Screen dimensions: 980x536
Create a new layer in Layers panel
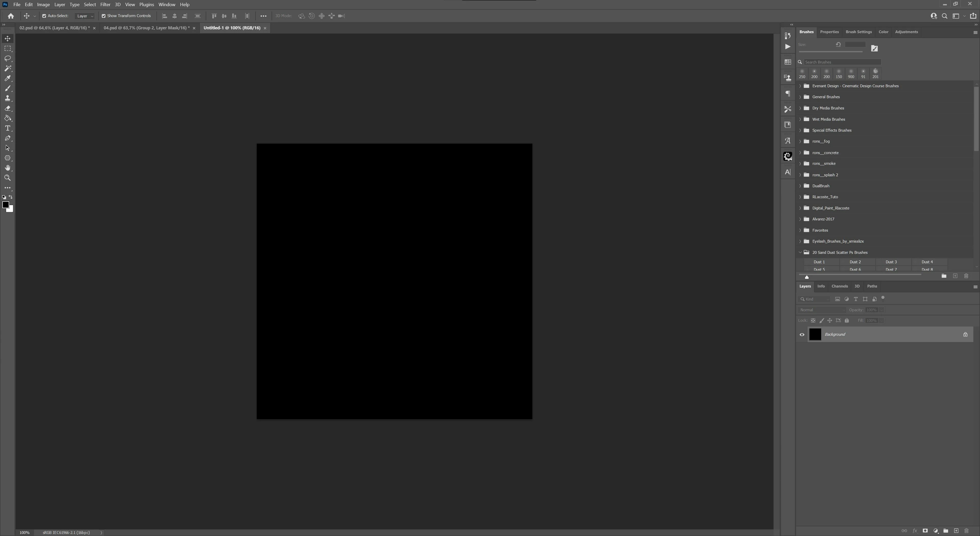pyautogui.click(x=956, y=531)
